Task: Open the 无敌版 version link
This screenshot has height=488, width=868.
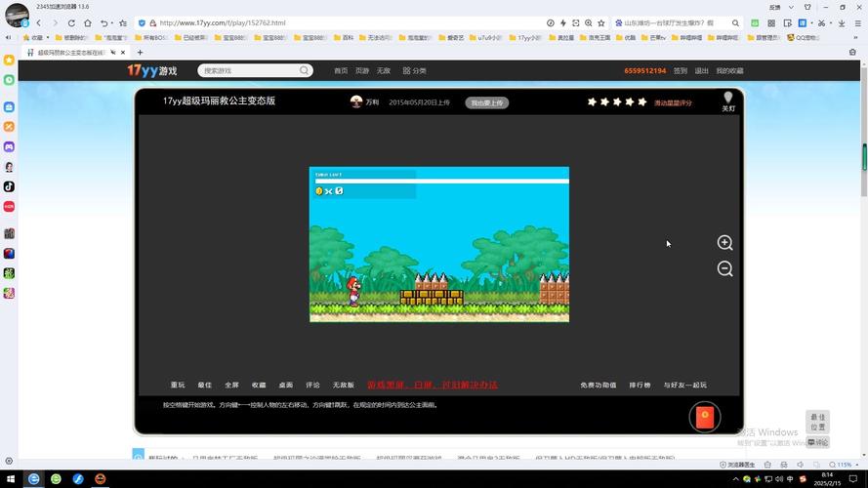Action: coord(344,386)
